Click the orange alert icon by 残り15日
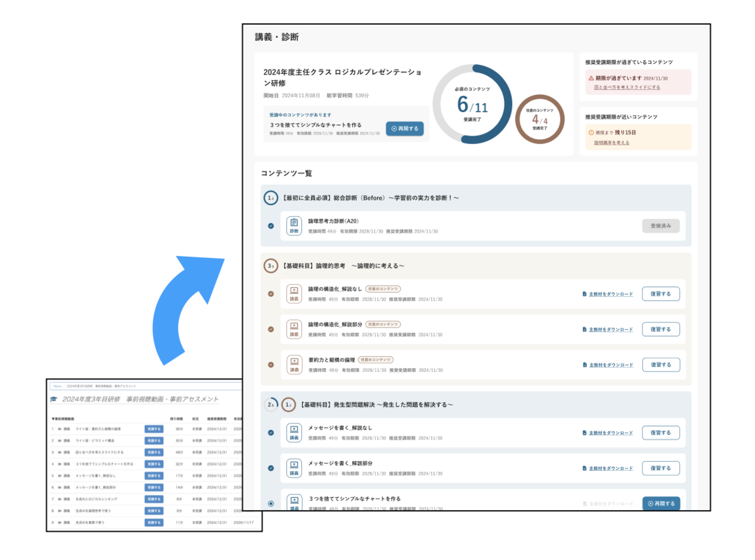Viewport: 755px width, 560px height. (591, 133)
